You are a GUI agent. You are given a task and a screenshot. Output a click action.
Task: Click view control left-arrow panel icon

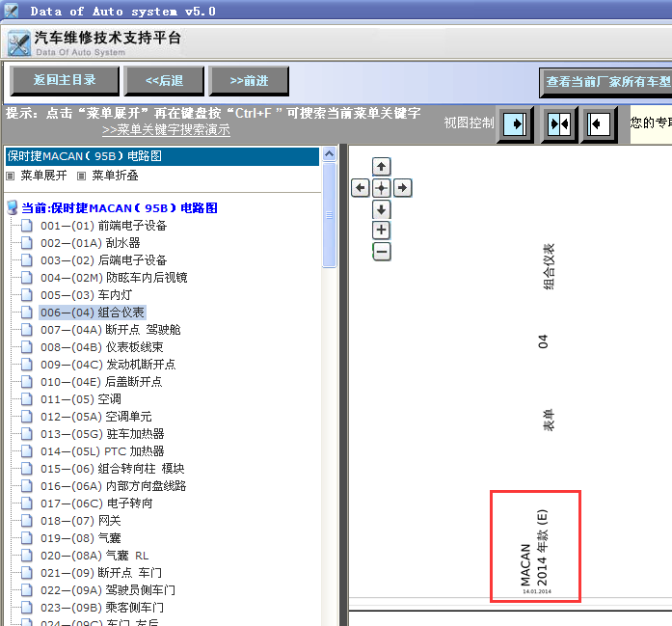click(599, 124)
